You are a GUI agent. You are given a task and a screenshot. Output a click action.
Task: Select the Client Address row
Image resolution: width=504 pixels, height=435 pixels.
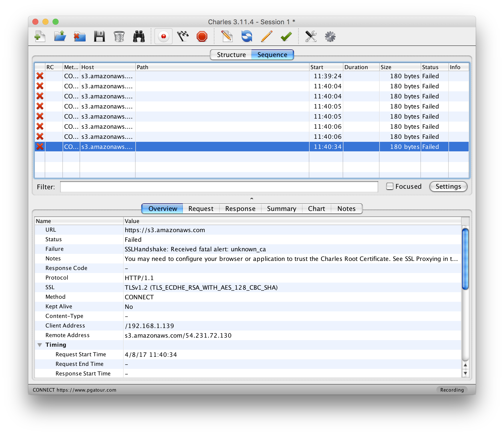coord(248,326)
